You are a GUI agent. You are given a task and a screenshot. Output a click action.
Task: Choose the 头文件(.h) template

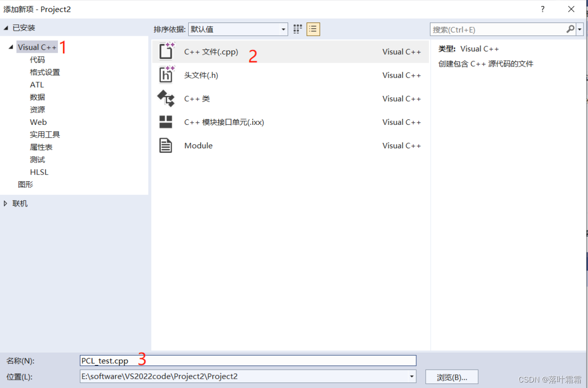coord(290,75)
